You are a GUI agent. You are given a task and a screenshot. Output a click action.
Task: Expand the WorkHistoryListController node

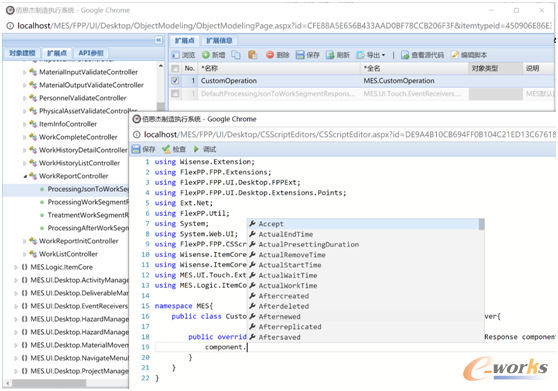click(x=24, y=163)
